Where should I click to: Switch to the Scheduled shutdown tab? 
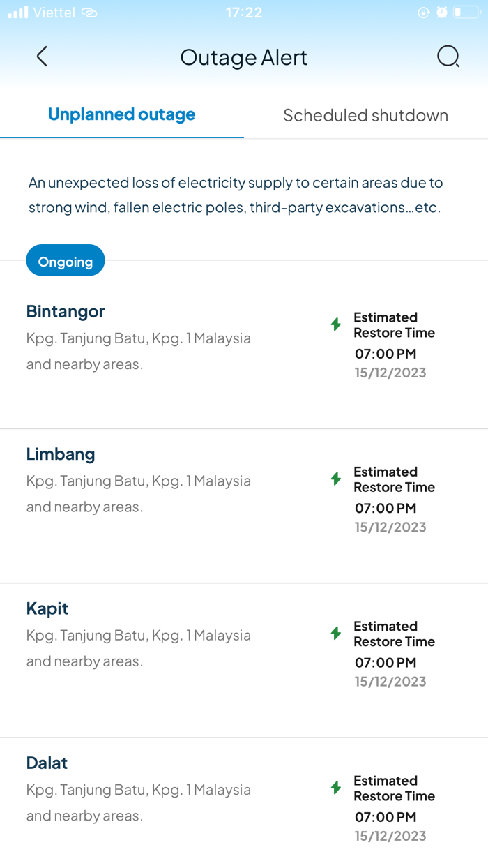(365, 116)
